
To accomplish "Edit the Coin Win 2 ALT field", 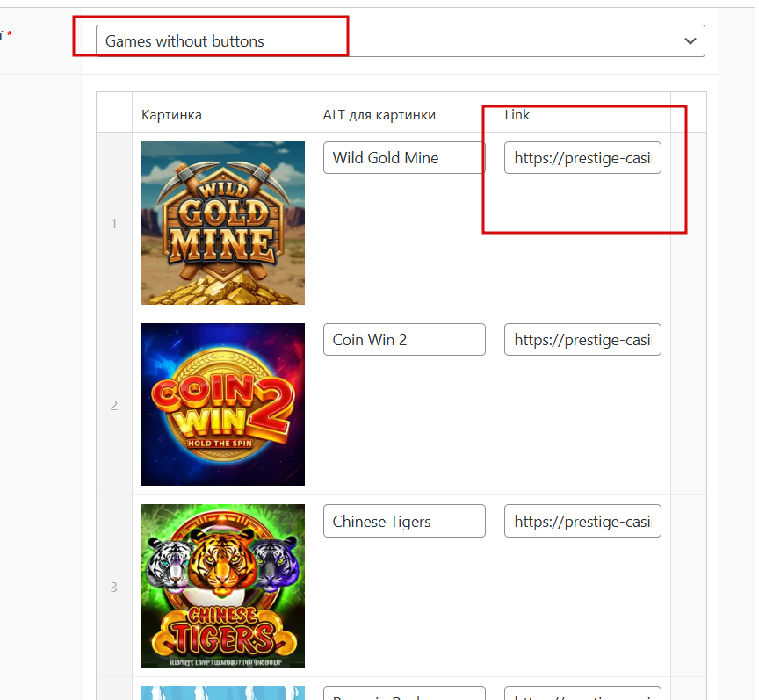I will [404, 339].
